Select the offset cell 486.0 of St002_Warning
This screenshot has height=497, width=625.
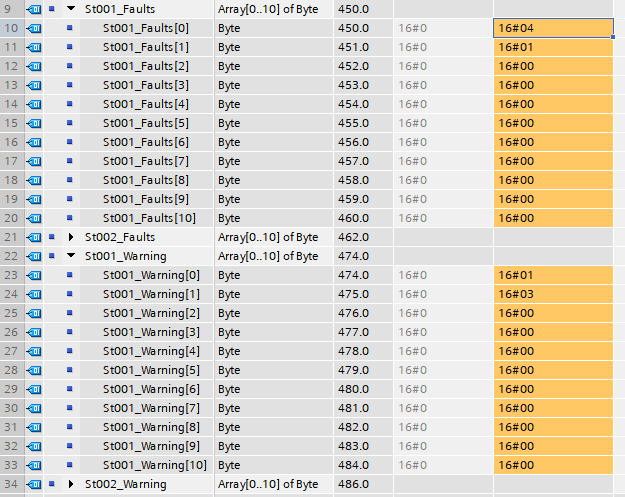coord(363,485)
